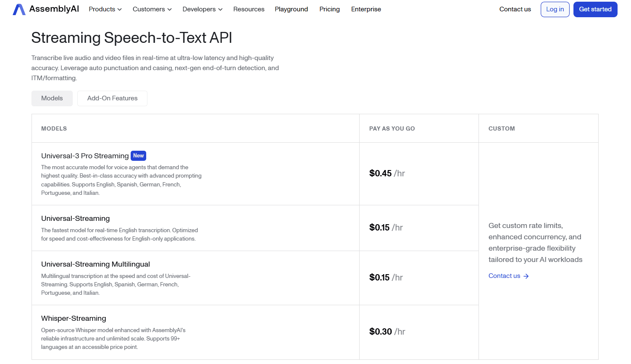Click the PAY AS YOU GO column header
Viewport: 631px width, 364px height.
392,128
